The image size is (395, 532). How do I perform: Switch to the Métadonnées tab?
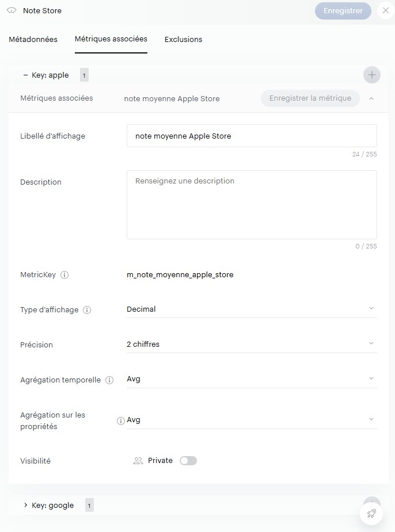click(x=33, y=40)
